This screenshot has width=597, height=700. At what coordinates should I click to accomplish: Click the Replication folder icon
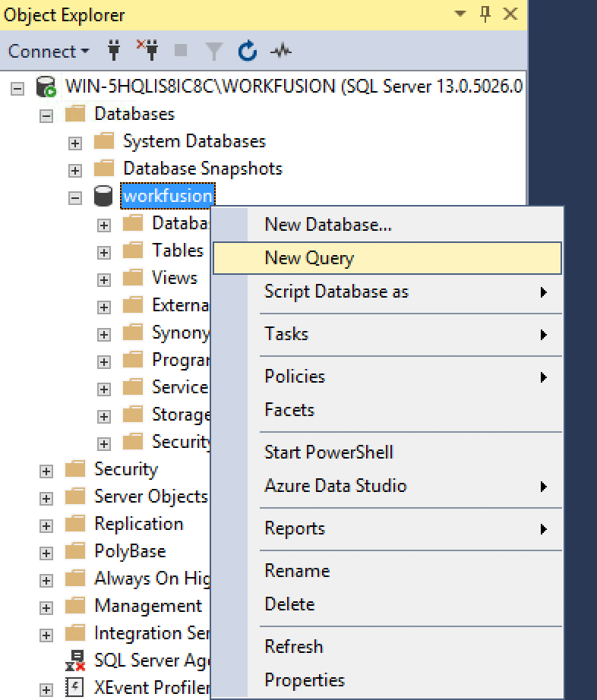point(75,523)
